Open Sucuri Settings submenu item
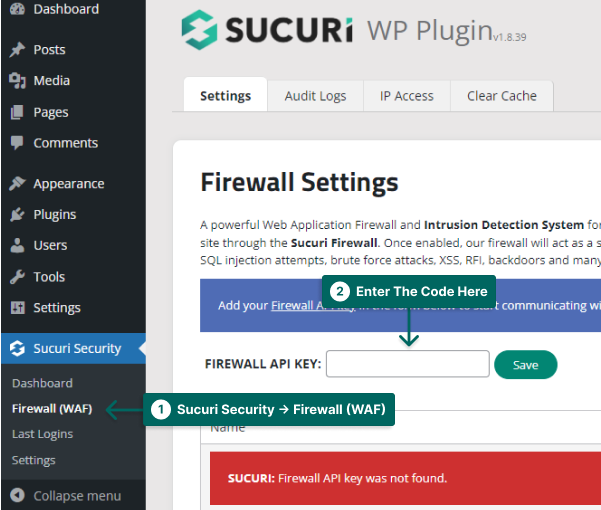This screenshot has height=510, width=601. tap(33, 460)
